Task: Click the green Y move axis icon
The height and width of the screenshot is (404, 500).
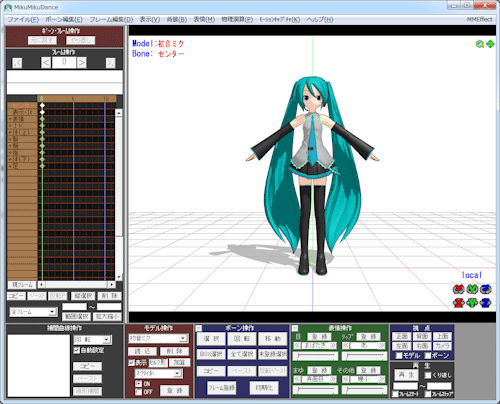Action: tap(472, 303)
